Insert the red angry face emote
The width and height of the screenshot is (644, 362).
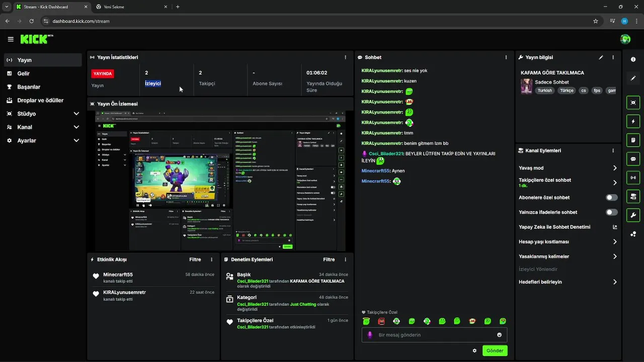point(381,321)
